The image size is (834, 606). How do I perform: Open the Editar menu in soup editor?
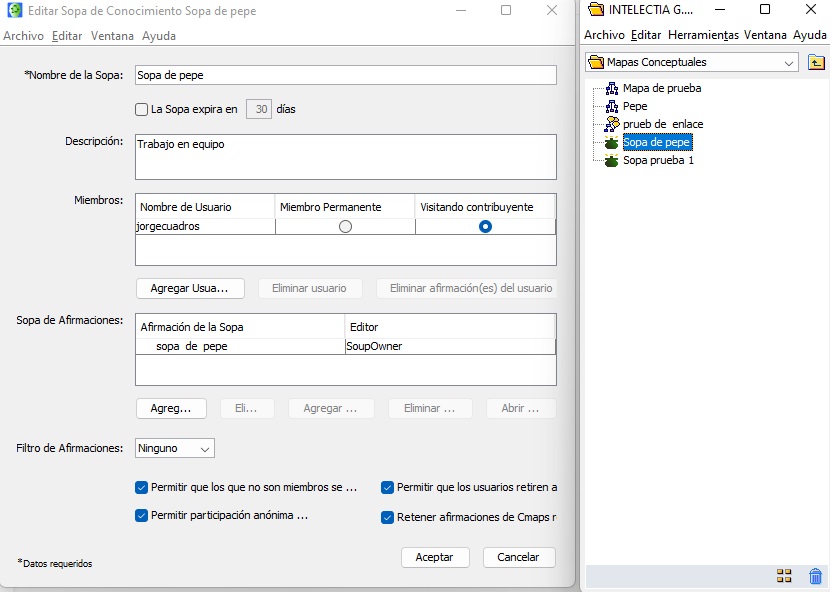[x=67, y=35]
